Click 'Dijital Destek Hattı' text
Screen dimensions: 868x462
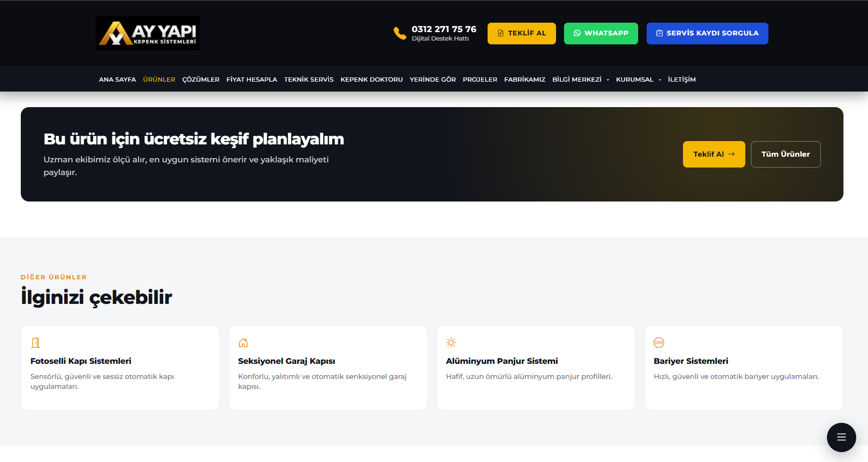[x=440, y=39]
